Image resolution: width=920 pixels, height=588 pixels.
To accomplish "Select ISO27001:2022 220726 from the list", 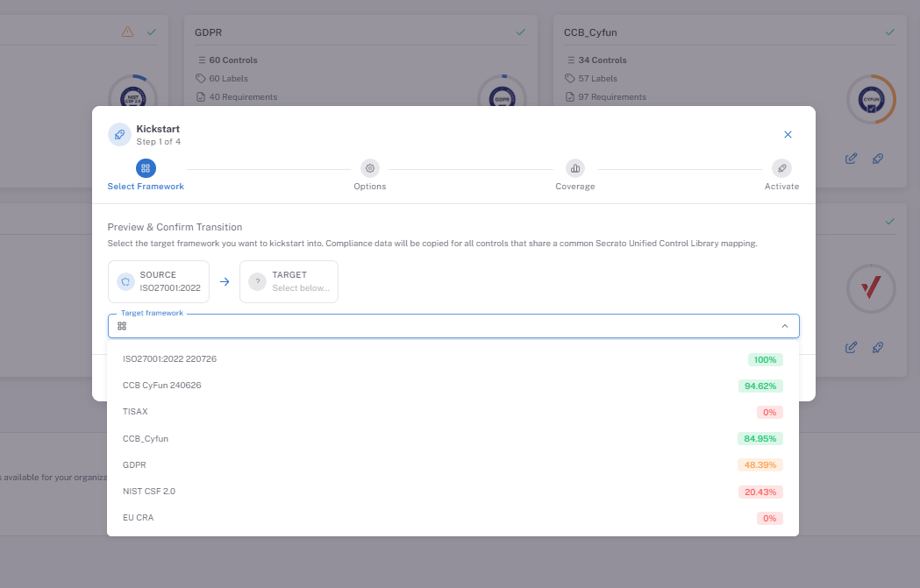I will (x=453, y=358).
